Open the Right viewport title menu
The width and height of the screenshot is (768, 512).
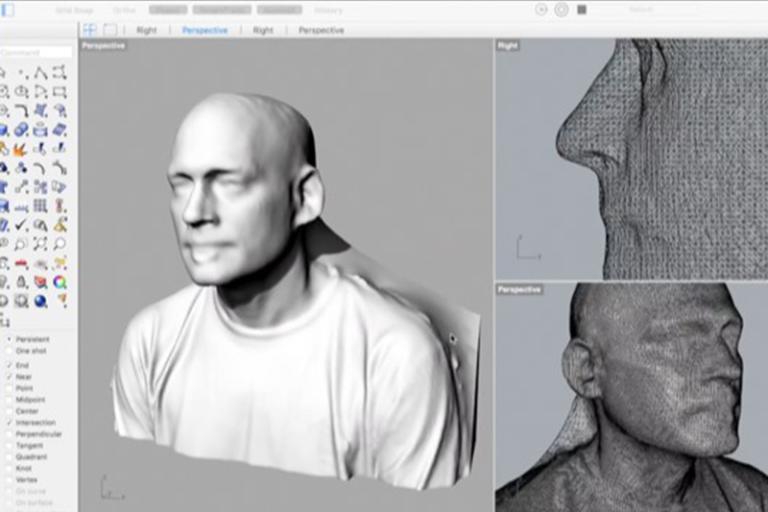click(507, 46)
